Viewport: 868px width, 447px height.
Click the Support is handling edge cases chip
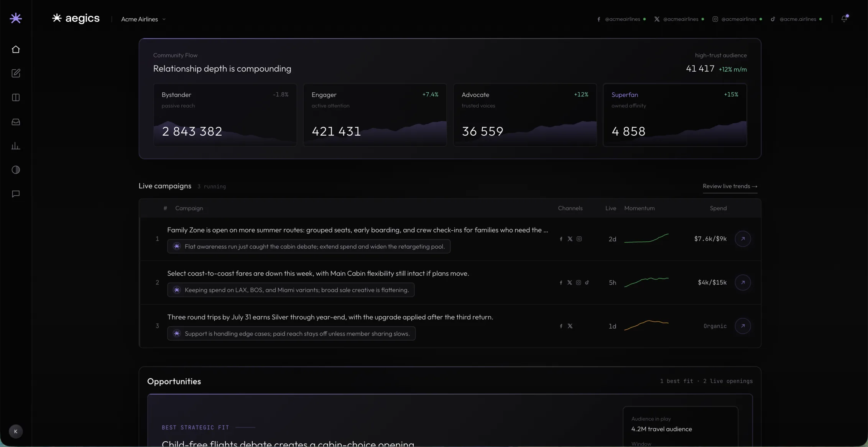[291, 334]
